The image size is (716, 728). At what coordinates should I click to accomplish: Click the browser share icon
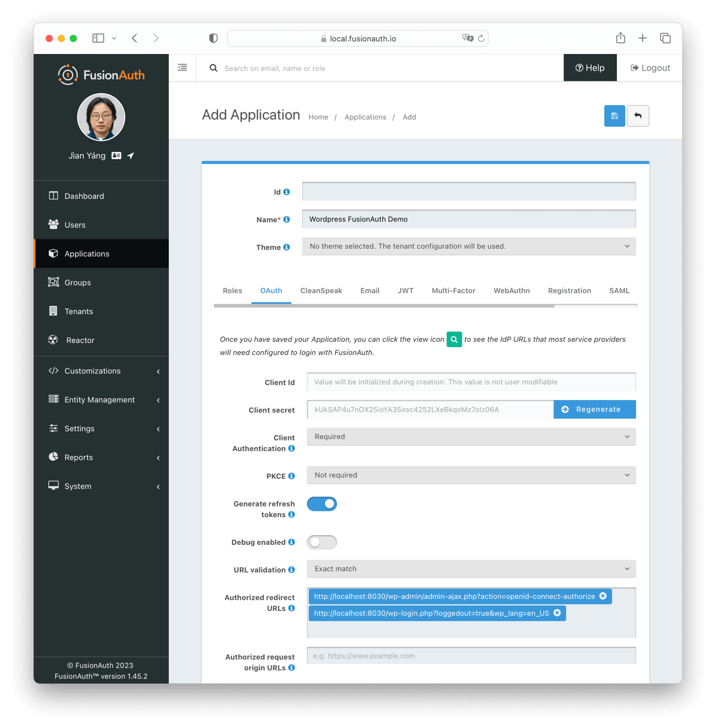pyautogui.click(x=620, y=38)
